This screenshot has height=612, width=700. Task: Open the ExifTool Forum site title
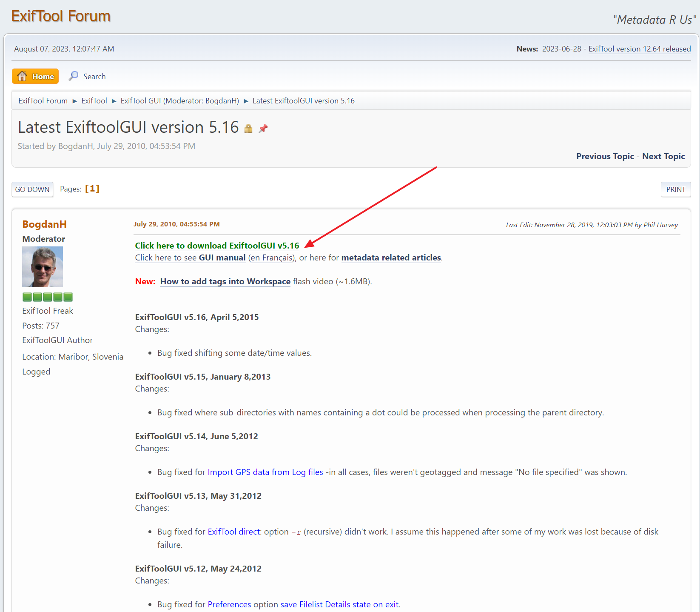coord(61,16)
